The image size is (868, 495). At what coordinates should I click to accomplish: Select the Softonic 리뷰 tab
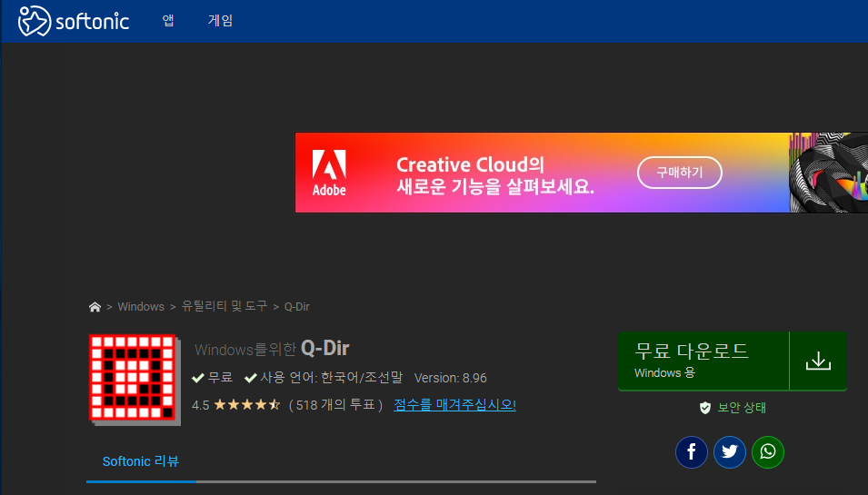click(x=141, y=461)
